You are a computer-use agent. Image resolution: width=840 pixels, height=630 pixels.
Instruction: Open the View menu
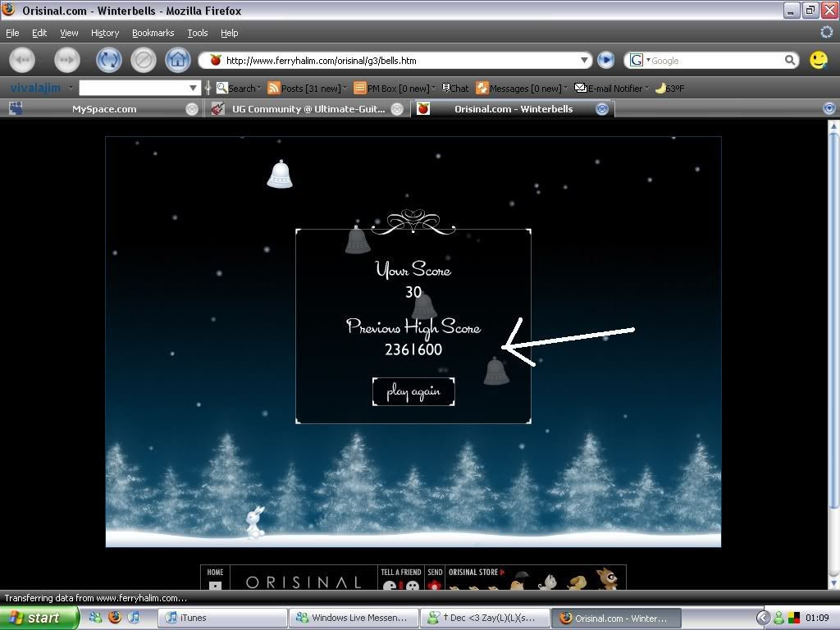[69, 33]
